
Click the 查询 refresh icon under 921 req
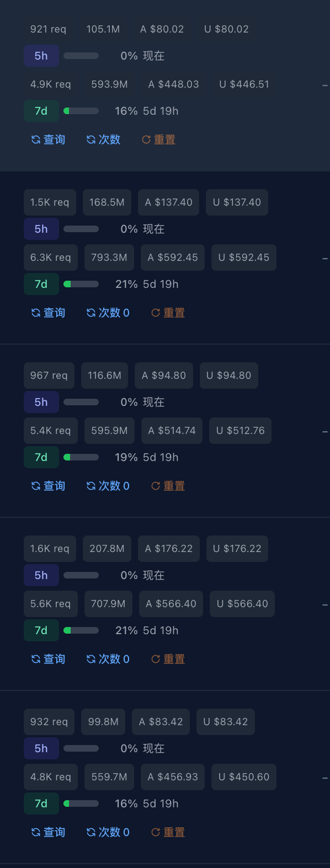coord(48,140)
